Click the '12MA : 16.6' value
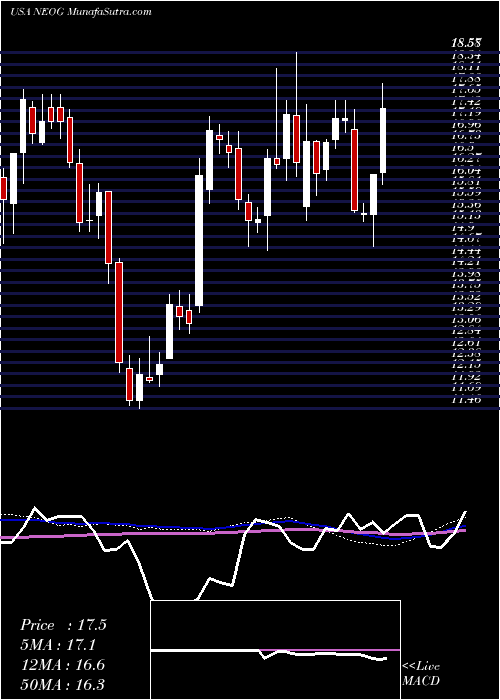 (x=63, y=664)
